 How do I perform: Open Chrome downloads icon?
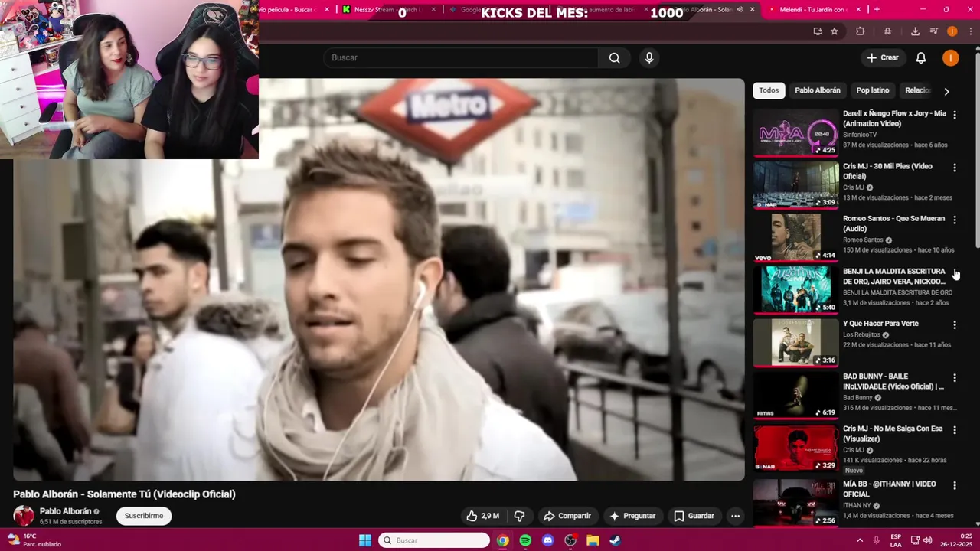click(915, 31)
